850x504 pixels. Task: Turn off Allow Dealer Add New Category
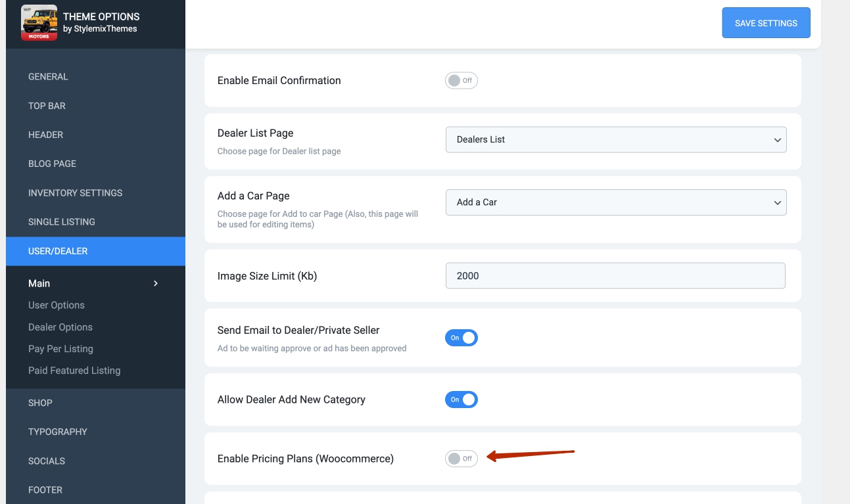pyautogui.click(x=461, y=400)
